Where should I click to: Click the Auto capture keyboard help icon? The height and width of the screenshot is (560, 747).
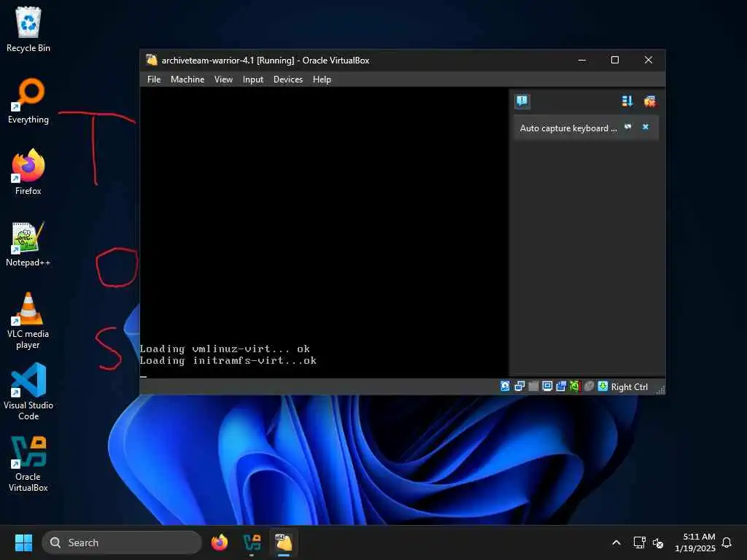628,127
